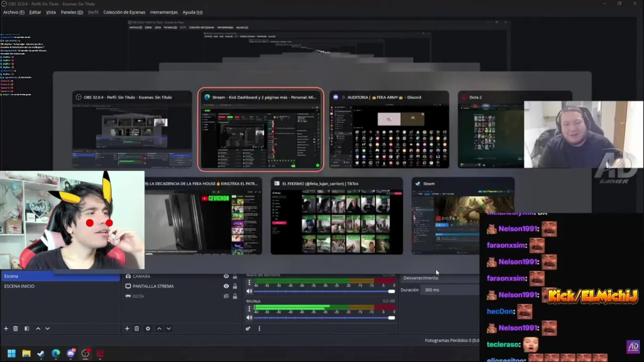Open Desvanecimiento transition dropdown

click(440, 278)
